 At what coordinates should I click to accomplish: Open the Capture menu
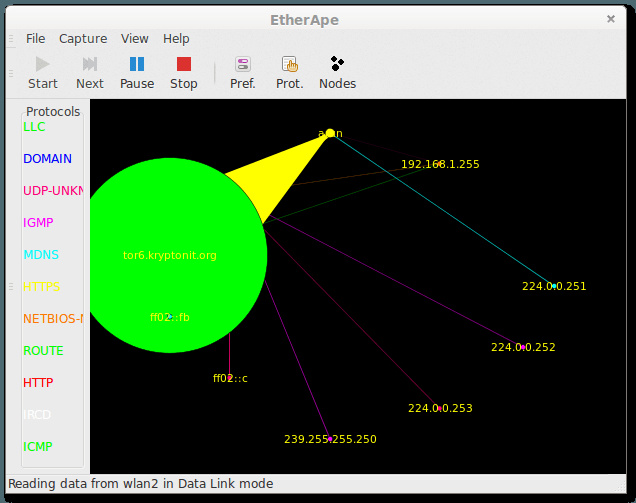coord(83,39)
